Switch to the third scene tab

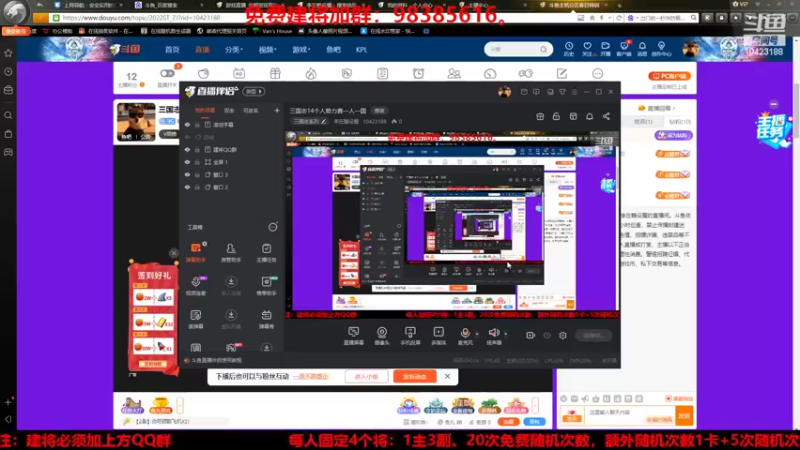[x=251, y=110]
